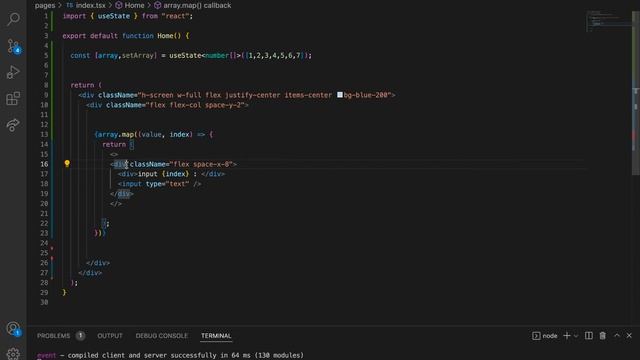Kill terminal with the trash icon

coord(602,336)
